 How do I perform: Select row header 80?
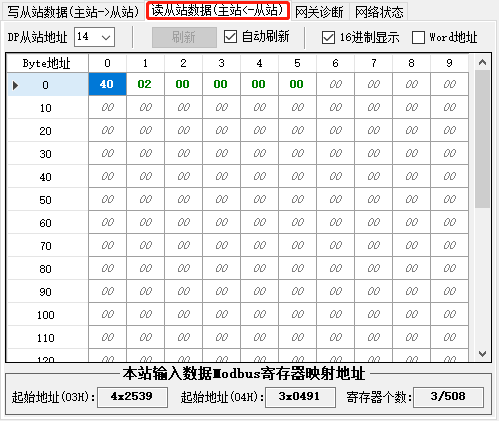[x=47, y=269]
